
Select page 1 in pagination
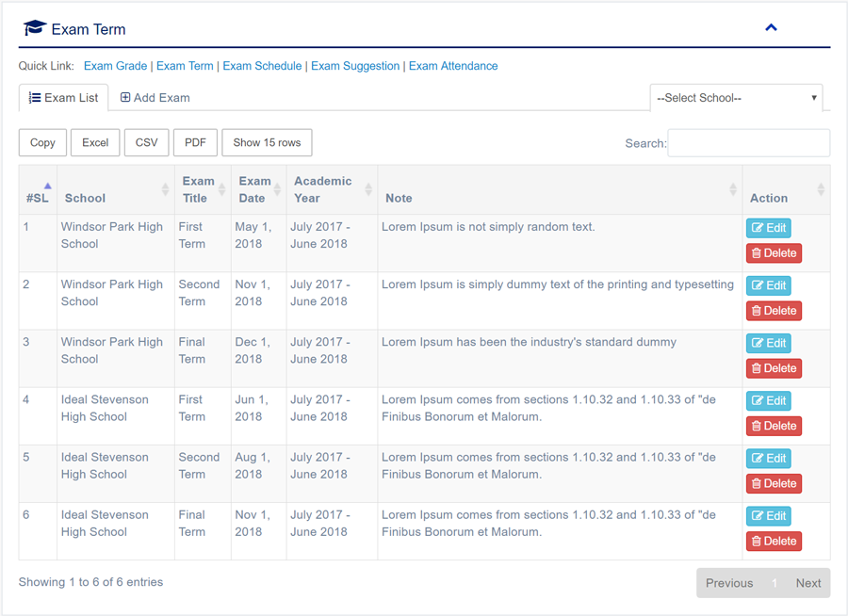coord(775,583)
